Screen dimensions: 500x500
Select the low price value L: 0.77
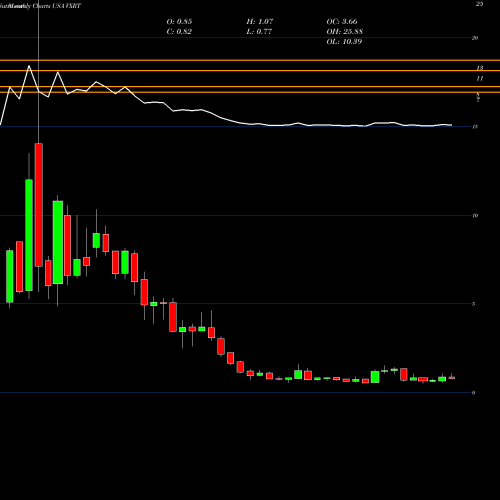click(x=260, y=32)
